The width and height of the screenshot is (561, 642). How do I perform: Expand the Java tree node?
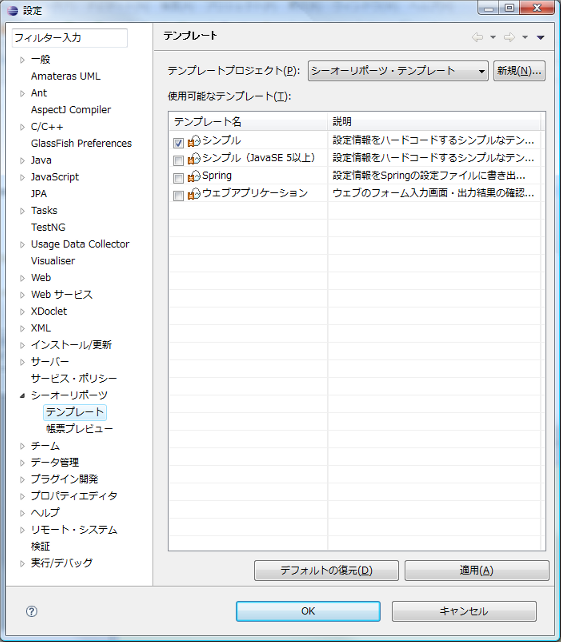[x=23, y=160]
